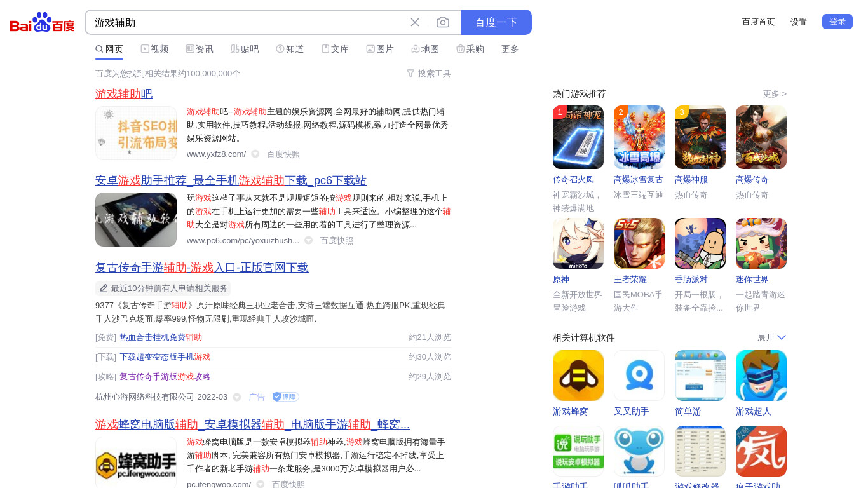The width and height of the screenshot is (868, 488).
Task: Open 复古传奇手游版游戏攻略 sublink
Action: pos(165,377)
